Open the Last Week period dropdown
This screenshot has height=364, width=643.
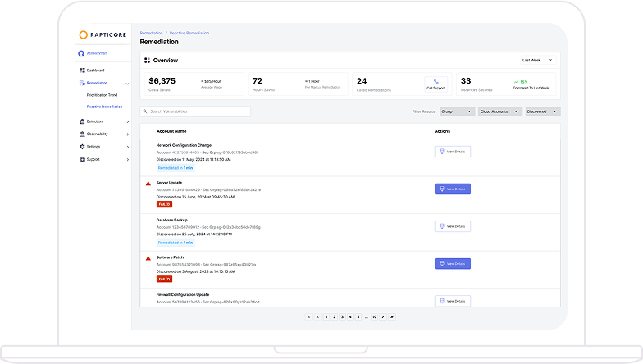(537, 60)
